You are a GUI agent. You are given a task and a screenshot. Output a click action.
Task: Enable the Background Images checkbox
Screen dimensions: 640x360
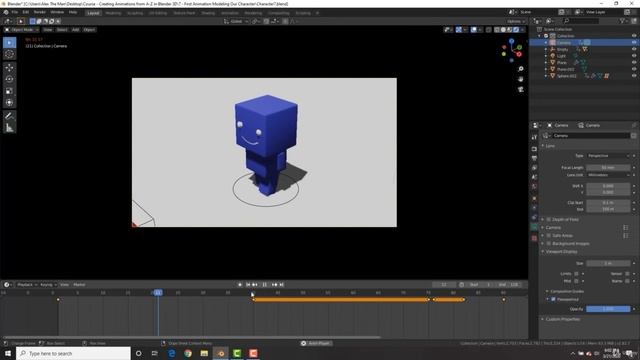click(549, 244)
